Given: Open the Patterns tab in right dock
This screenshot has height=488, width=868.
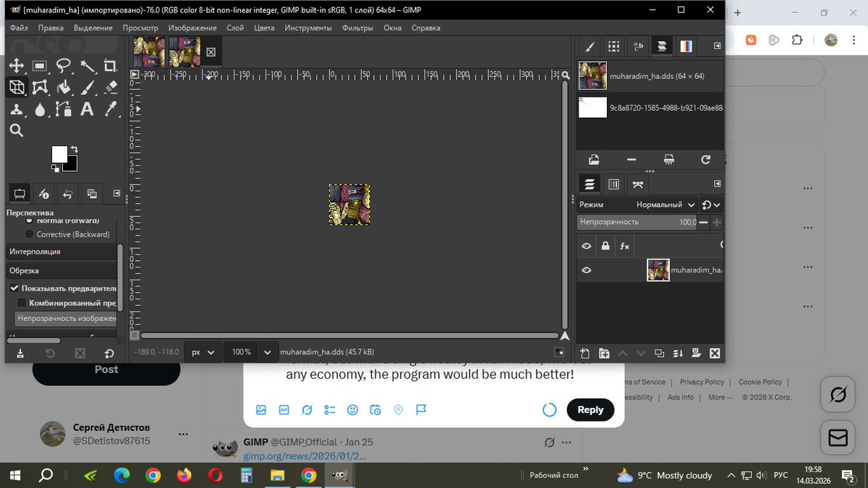Looking at the screenshot, I should point(613,46).
